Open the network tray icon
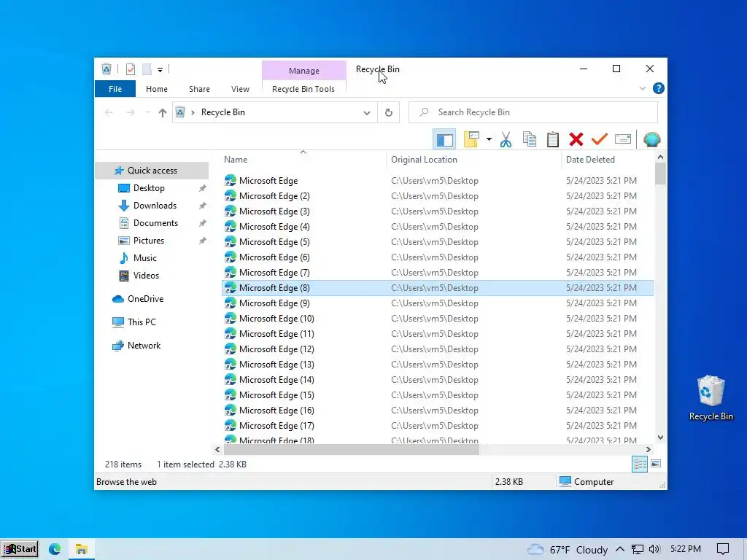 [637, 550]
